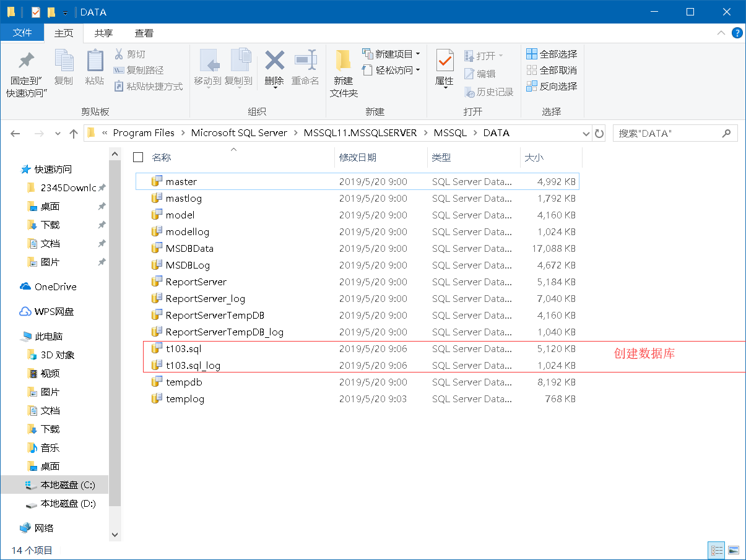The width and height of the screenshot is (746, 560).
Task: Sort by Name column header
Action: tap(162, 158)
